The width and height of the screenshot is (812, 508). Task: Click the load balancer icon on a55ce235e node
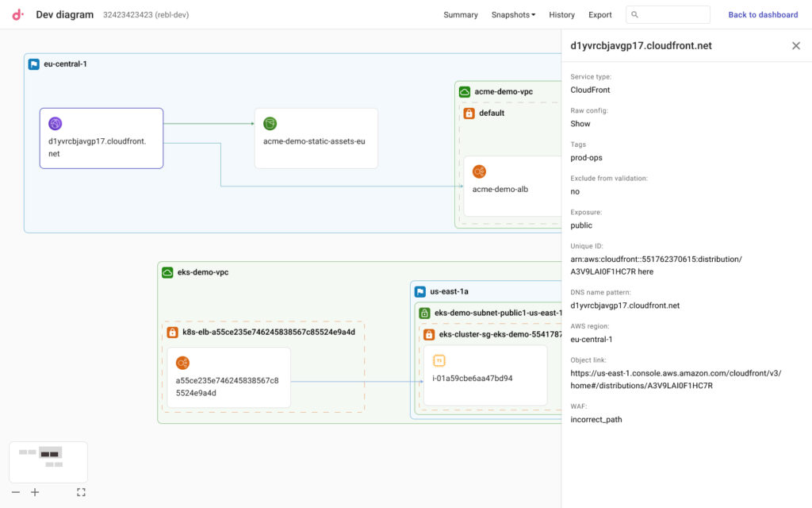(x=182, y=363)
